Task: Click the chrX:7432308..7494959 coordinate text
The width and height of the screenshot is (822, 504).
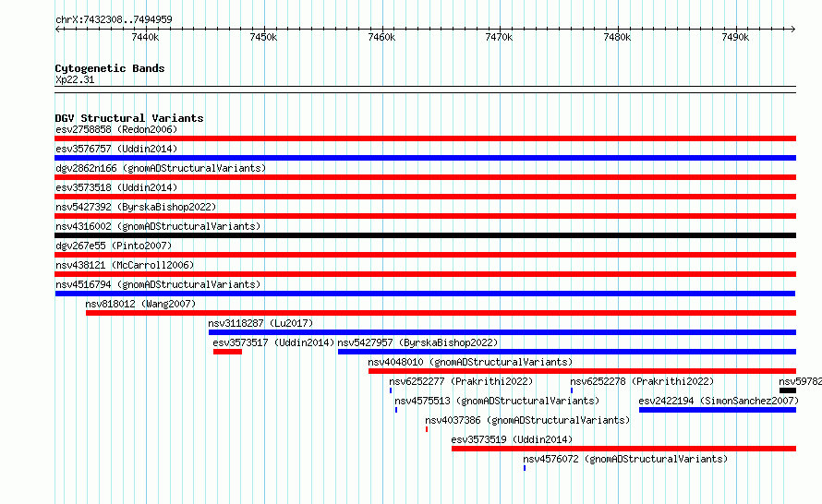Action: click(114, 19)
